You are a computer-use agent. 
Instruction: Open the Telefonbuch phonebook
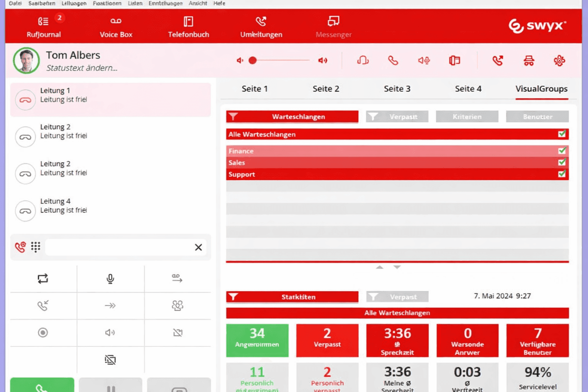pyautogui.click(x=188, y=27)
